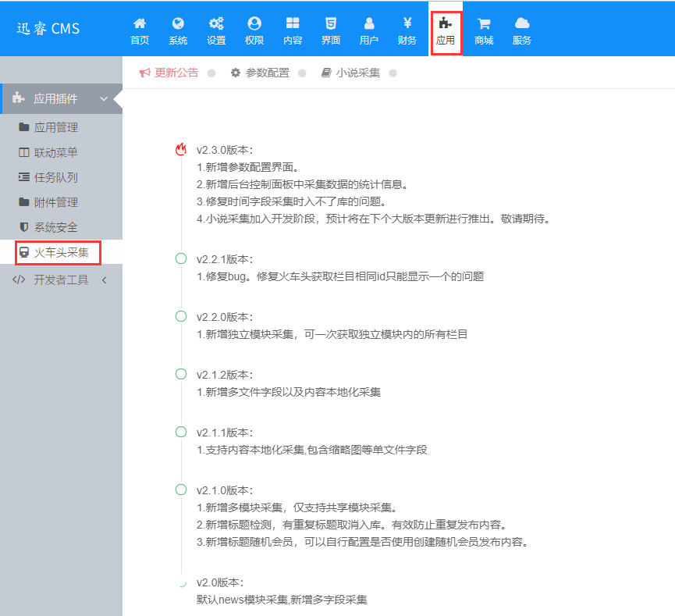Open the 内容 grid icon
The width and height of the screenshot is (675, 616).
(x=293, y=23)
